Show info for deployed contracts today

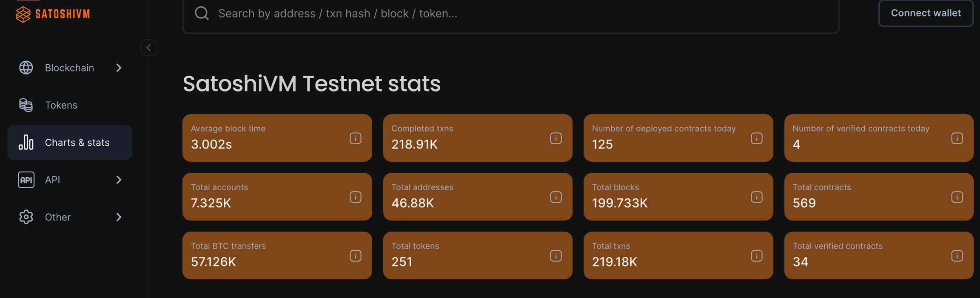[757, 138]
